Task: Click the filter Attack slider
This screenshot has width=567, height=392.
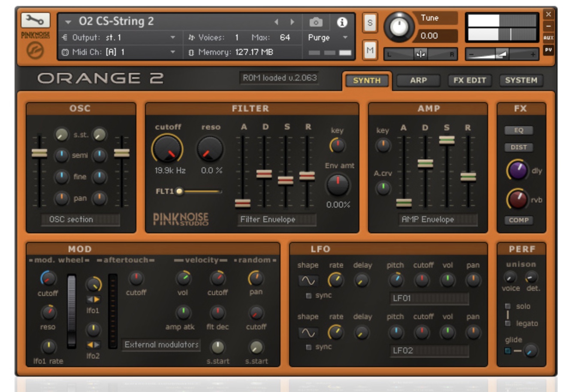Action: (x=243, y=203)
